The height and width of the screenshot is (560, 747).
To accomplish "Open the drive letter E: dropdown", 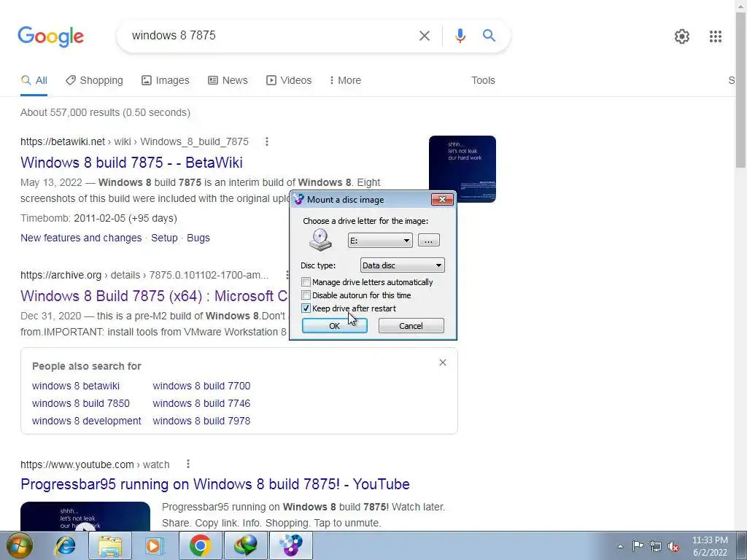I will 380,241.
